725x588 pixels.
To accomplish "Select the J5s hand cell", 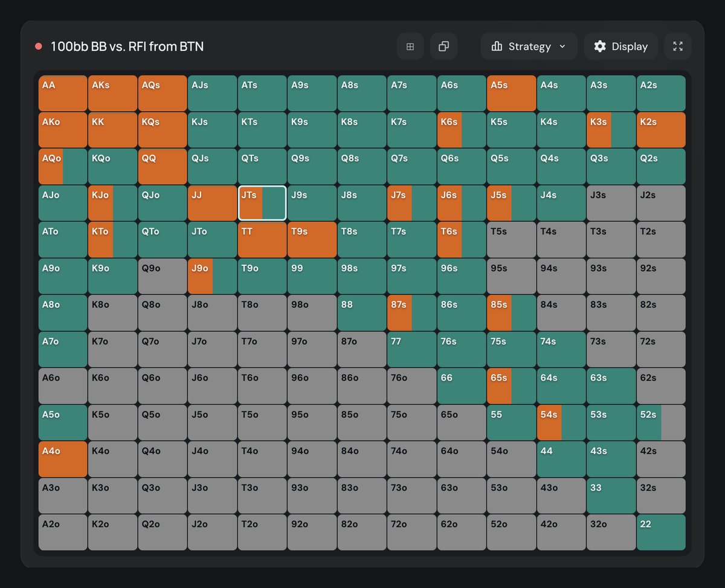I will click(x=512, y=203).
